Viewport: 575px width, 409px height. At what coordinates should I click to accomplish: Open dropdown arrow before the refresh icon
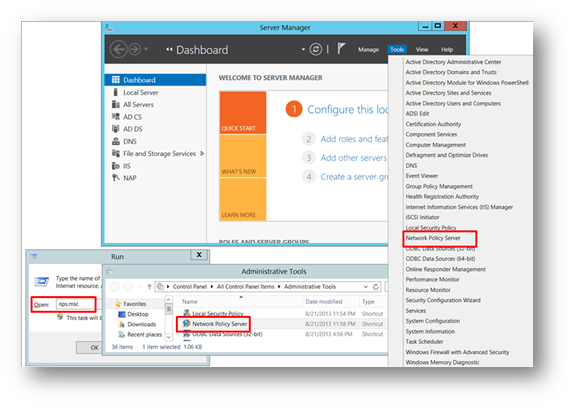click(x=303, y=49)
